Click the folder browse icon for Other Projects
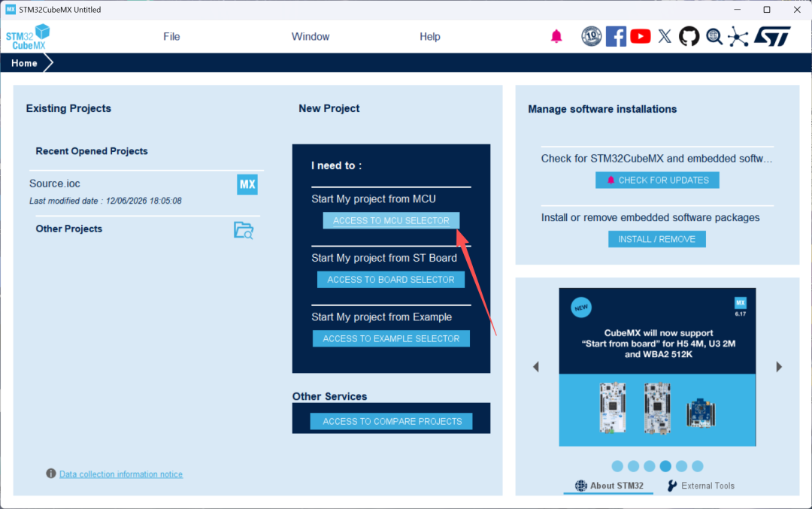Viewport: 812px width, 509px height. [244, 230]
